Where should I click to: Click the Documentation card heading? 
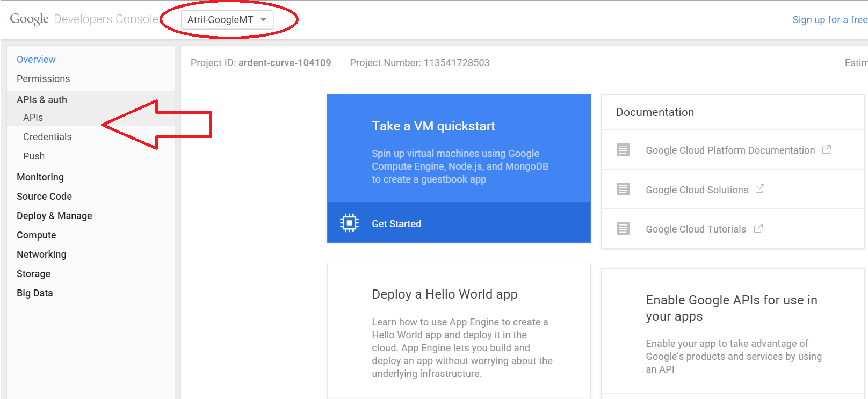[655, 112]
